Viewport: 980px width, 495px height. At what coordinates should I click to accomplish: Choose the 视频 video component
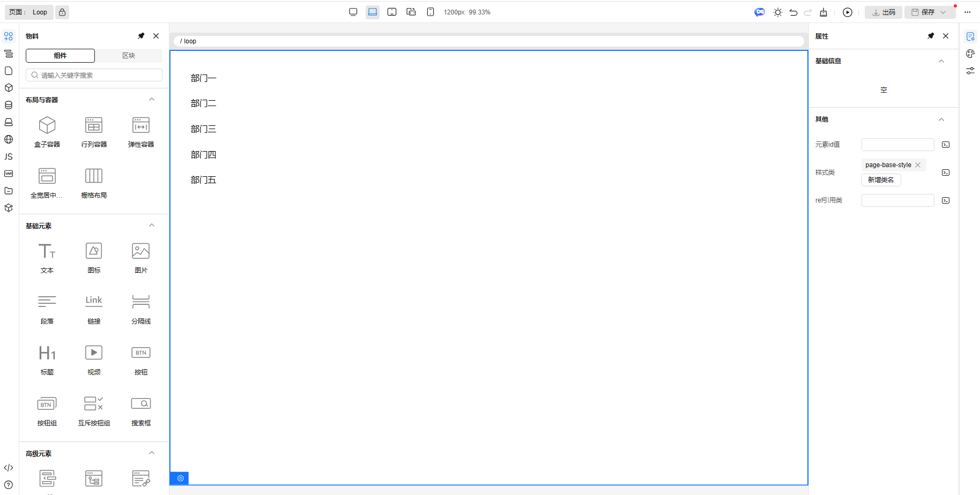(94, 359)
